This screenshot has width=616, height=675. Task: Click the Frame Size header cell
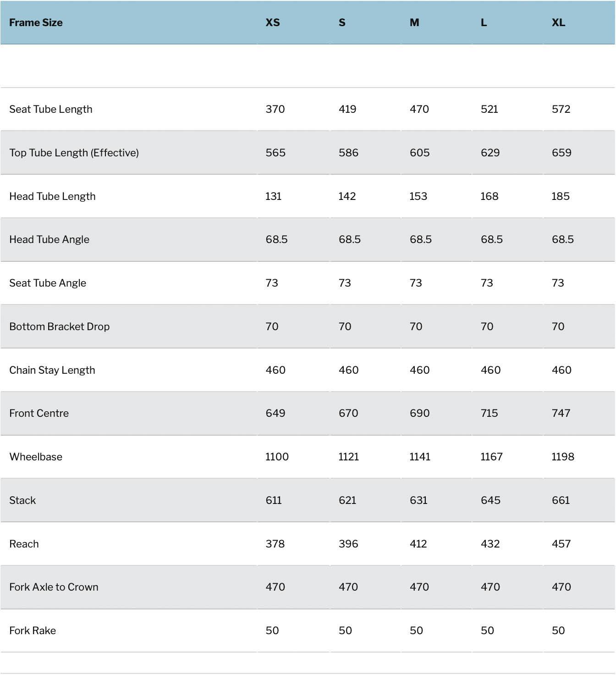click(x=36, y=22)
